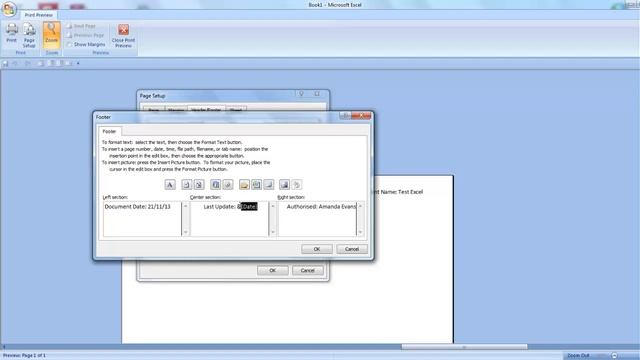This screenshot has width=640, height=360.
Task: Insert File Name into the footer
Action: (256, 185)
